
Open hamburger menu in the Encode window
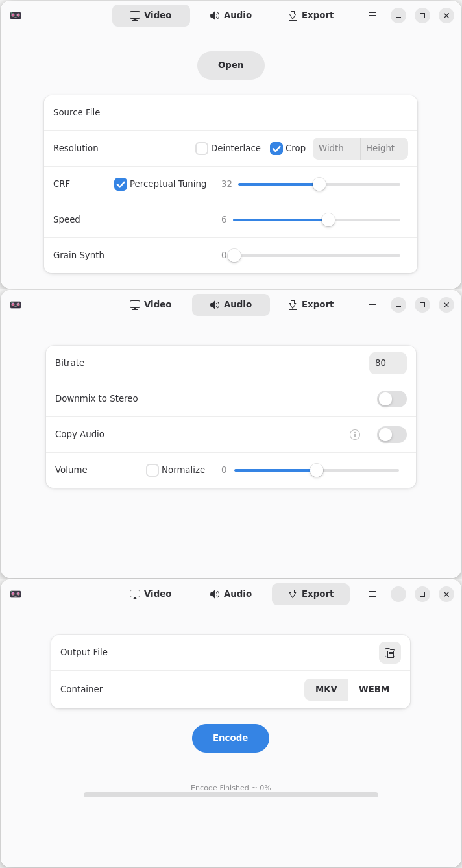(372, 594)
